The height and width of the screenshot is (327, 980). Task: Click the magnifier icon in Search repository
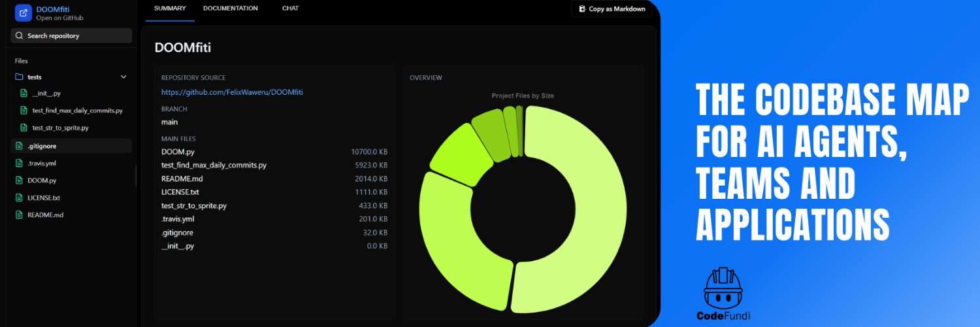point(20,36)
